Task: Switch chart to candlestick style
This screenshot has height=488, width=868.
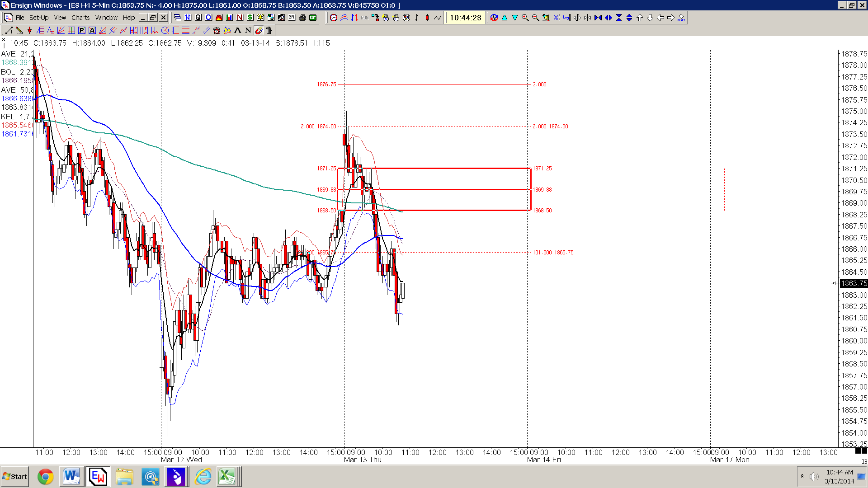Action: [427, 18]
